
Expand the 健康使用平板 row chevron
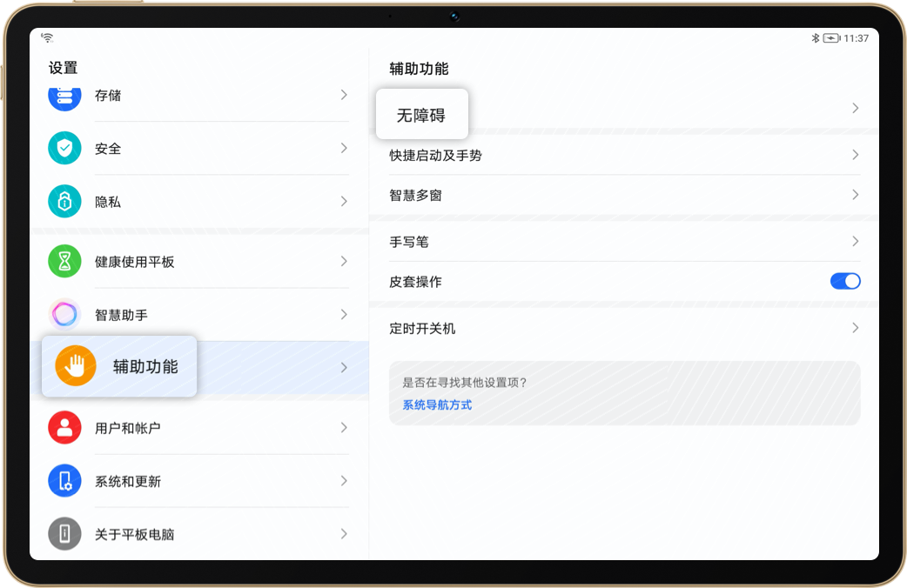pos(344,261)
